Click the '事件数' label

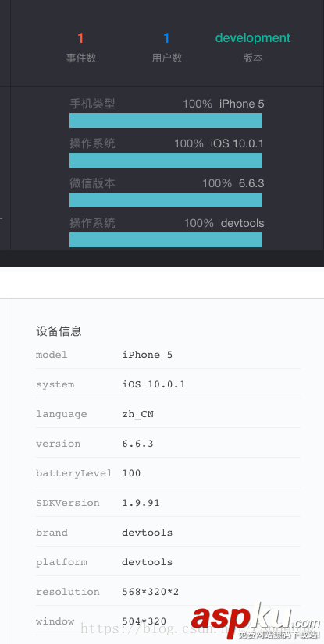click(x=81, y=58)
